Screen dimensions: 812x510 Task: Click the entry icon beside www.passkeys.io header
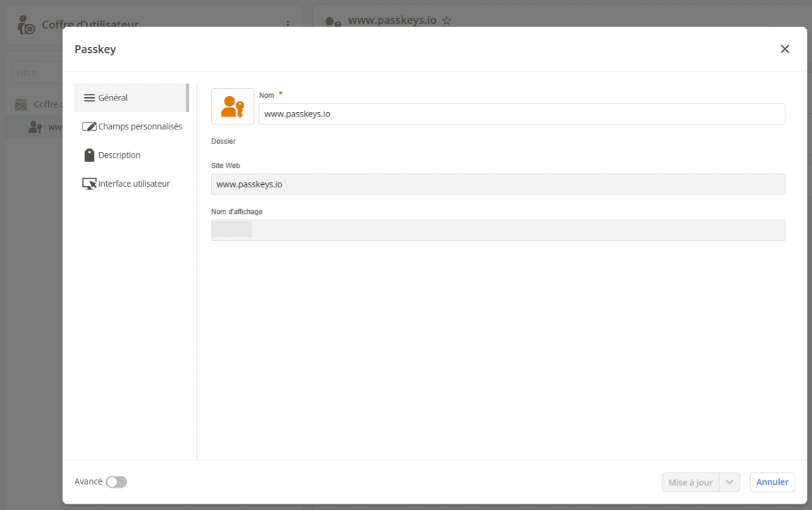[332, 22]
